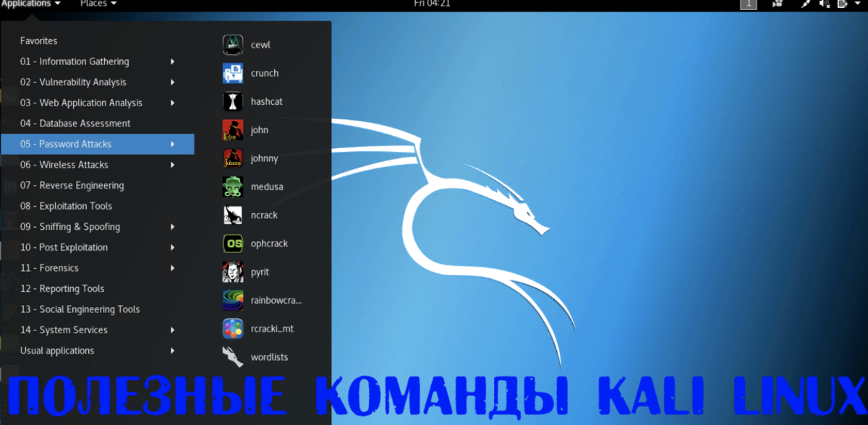Screen dimensions: 868x425
Task: Open the rainbowcrack icon
Action: pos(233,300)
